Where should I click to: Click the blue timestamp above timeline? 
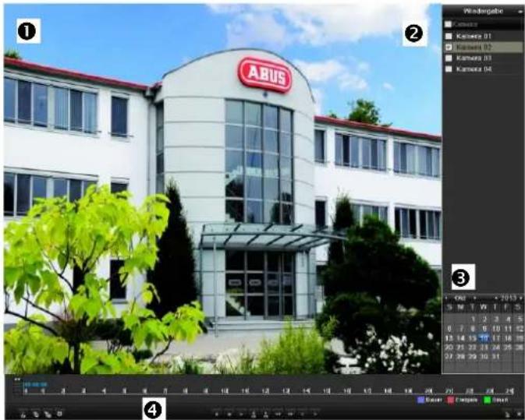(x=35, y=385)
